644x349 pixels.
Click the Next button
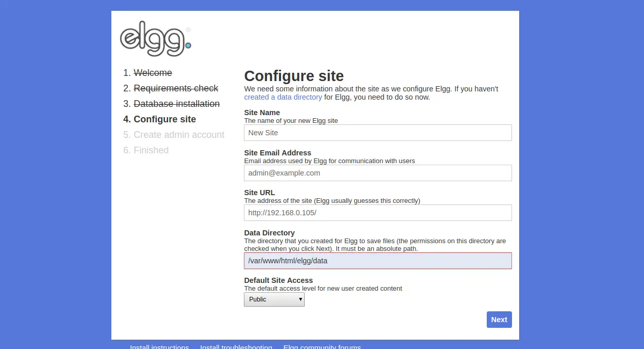[499, 320]
